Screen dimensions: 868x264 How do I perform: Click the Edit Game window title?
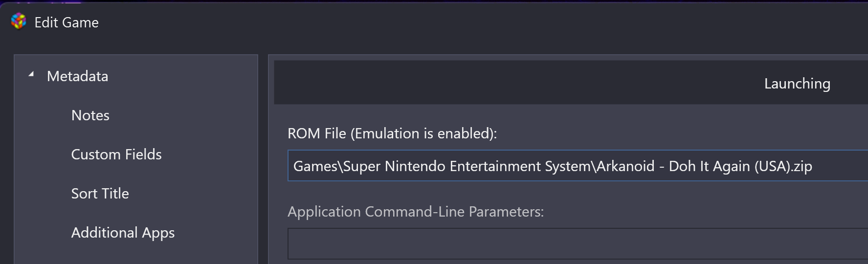(x=67, y=22)
